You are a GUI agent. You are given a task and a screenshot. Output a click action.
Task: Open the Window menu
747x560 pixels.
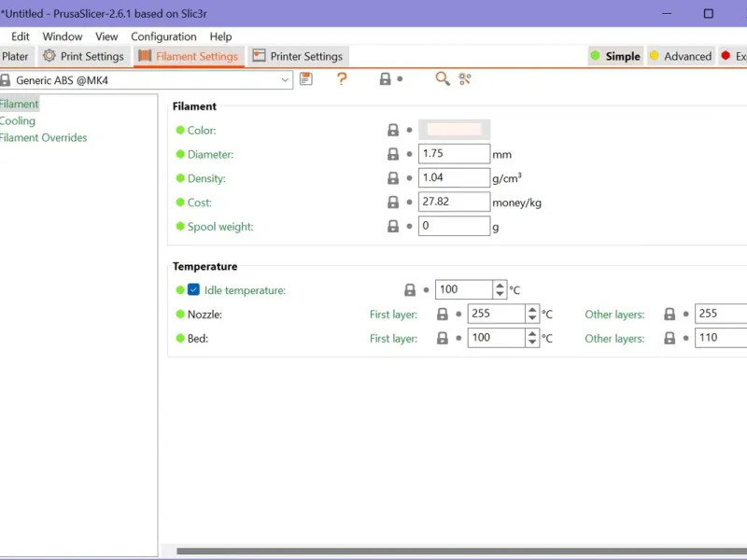(63, 36)
